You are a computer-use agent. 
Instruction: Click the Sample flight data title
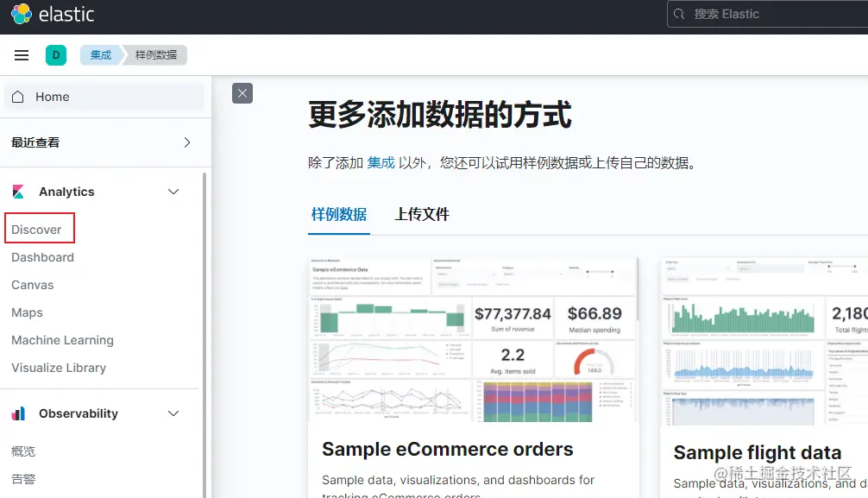click(758, 452)
